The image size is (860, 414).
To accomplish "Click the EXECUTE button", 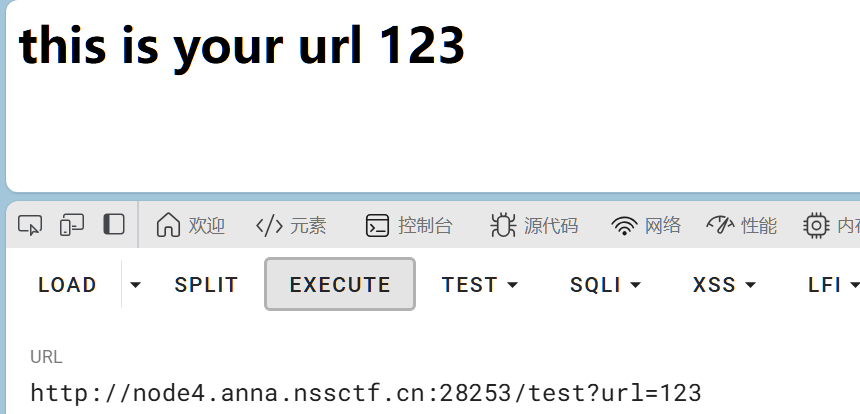I will [340, 285].
